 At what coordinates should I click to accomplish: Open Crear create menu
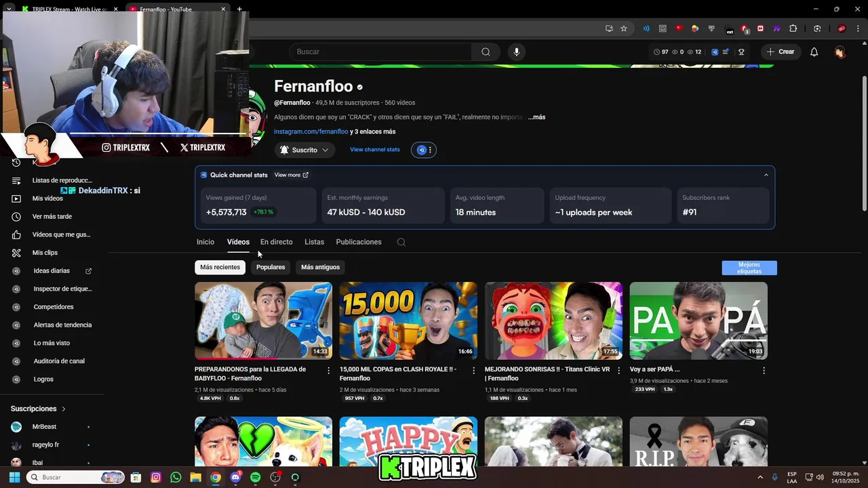click(x=781, y=52)
